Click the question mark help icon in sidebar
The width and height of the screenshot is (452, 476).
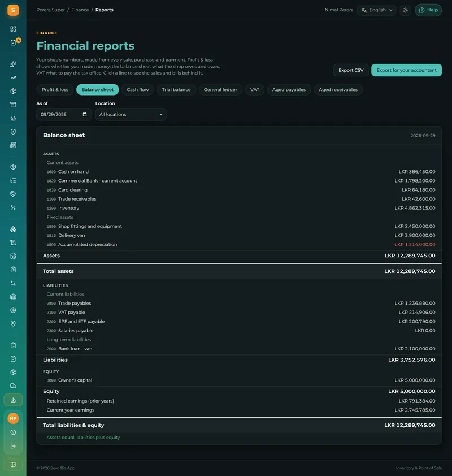click(13, 432)
